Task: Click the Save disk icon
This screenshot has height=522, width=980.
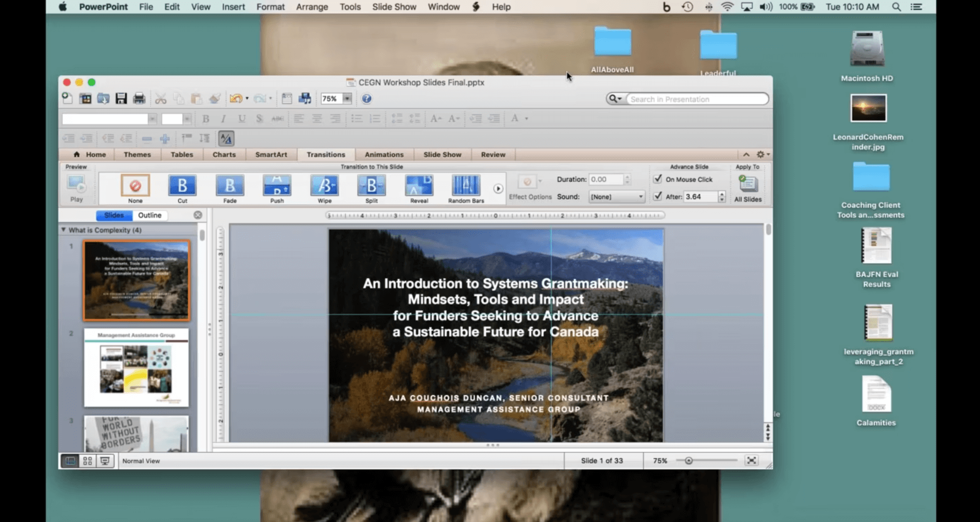Action: [121, 98]
